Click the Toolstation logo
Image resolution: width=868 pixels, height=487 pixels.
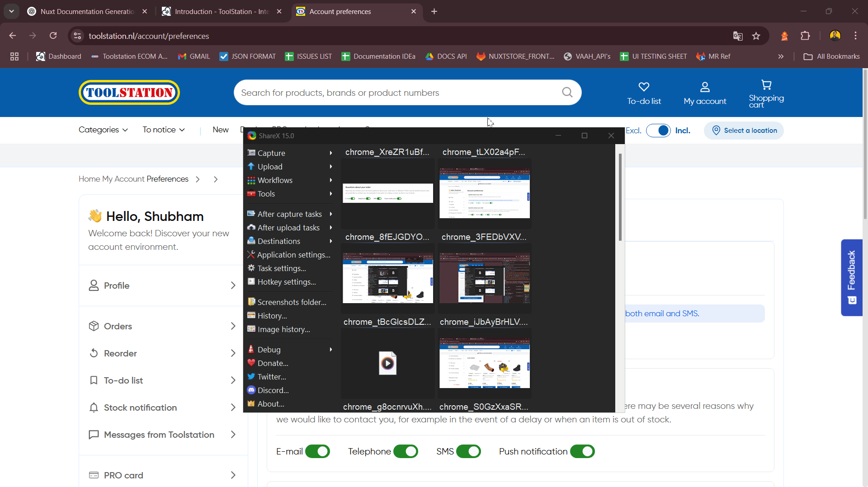tap(129, 93)
